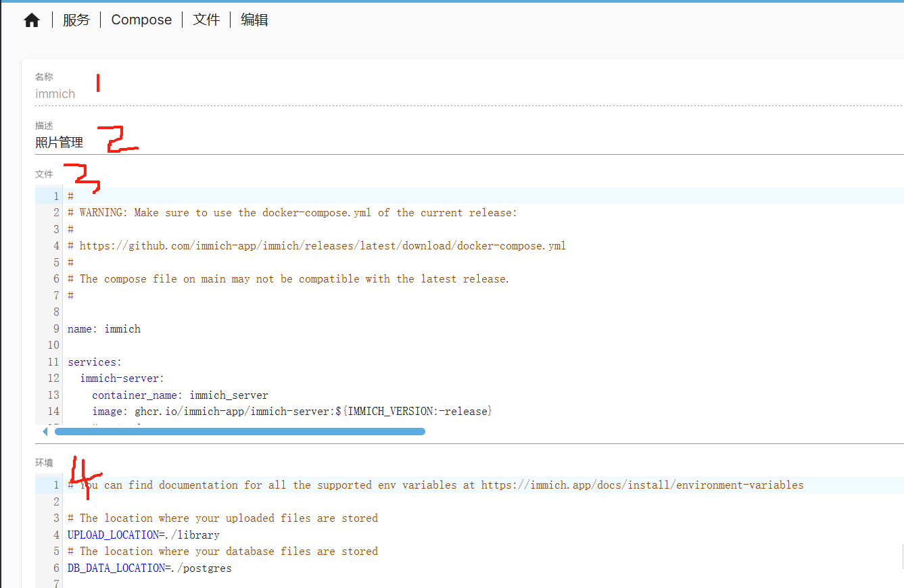Click the 'compose file on main' comment line
This screenshot has height=588, width=904.
pyautogui.click(x=288, y=279)
